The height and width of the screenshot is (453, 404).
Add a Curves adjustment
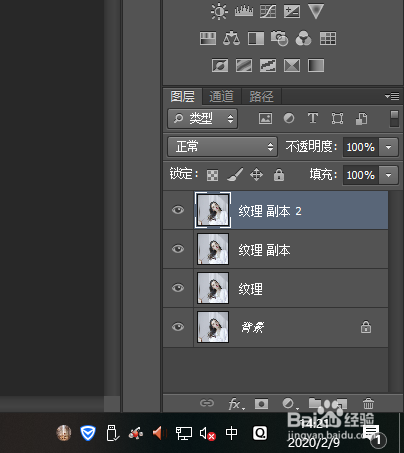tap(268, 11)
